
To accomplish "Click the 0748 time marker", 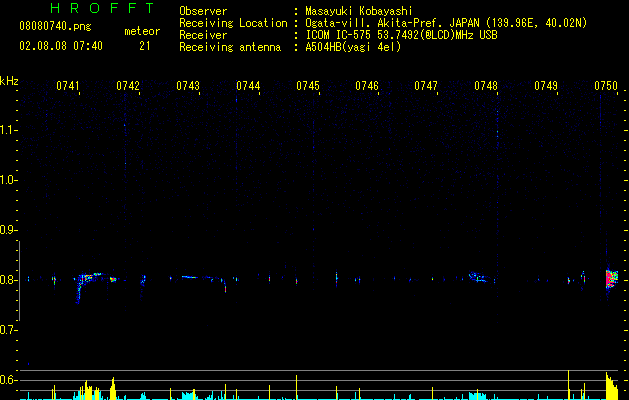I will pyautogui.click(x=485, y=86).
